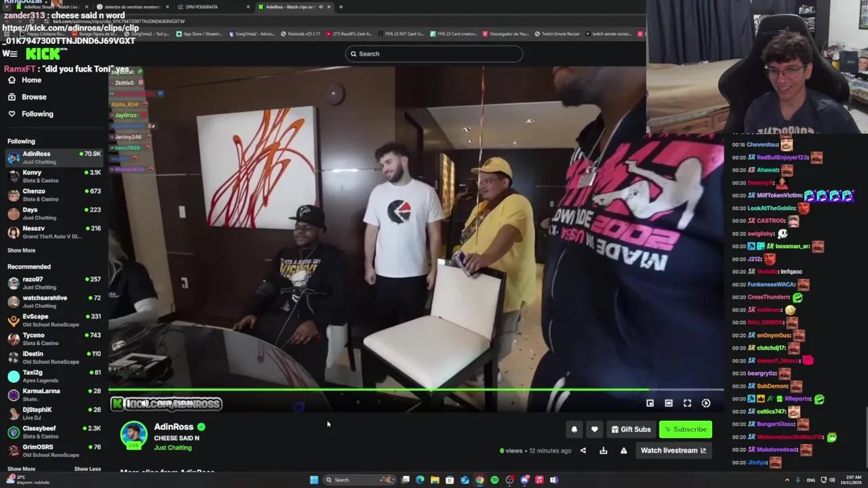Open Microsoft Edge from the taskbar
The height and width of the screenshot is (488, 868).
[x=420, y=480]
